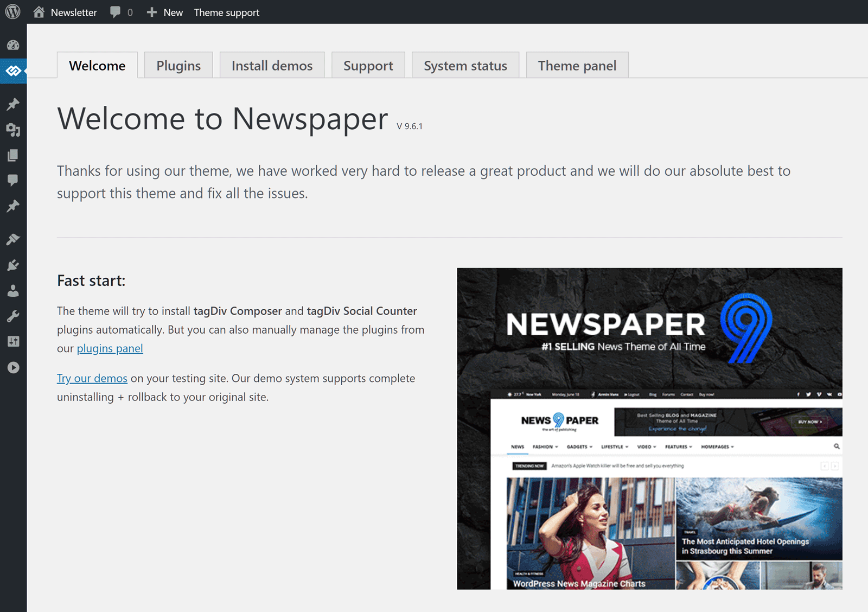The height and width of the screenshot is (612, 868).
Task: Go to the Support tab
Action: 368,65
